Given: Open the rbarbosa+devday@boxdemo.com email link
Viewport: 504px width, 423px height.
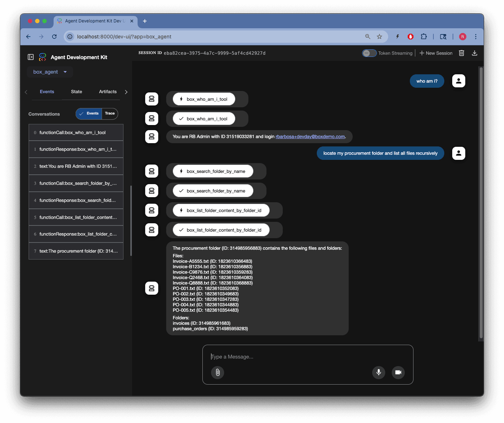Looking at the screenshot, I should point(310,137).
